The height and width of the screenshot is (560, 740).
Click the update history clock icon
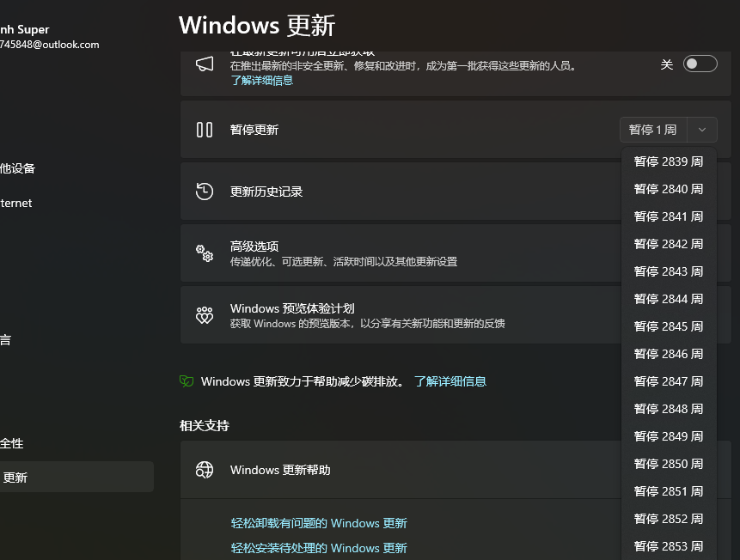[x=205, y=192]
